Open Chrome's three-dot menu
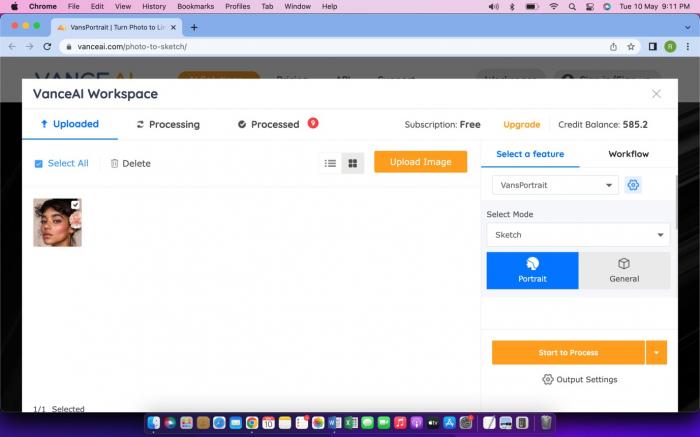 coord(688,46)
